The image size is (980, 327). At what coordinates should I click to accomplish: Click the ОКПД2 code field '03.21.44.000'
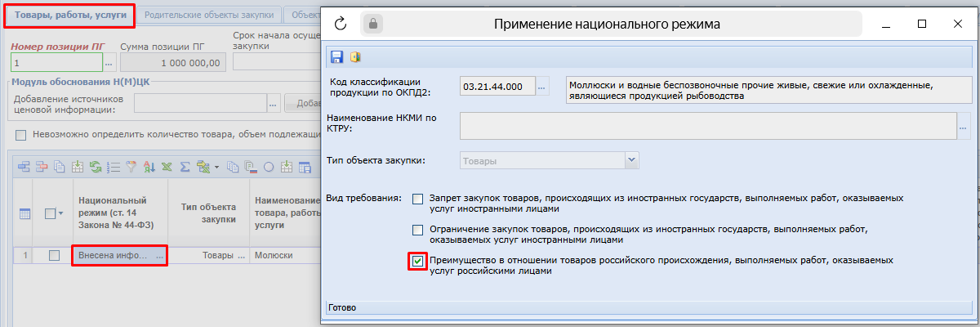(x=497, y=85)
